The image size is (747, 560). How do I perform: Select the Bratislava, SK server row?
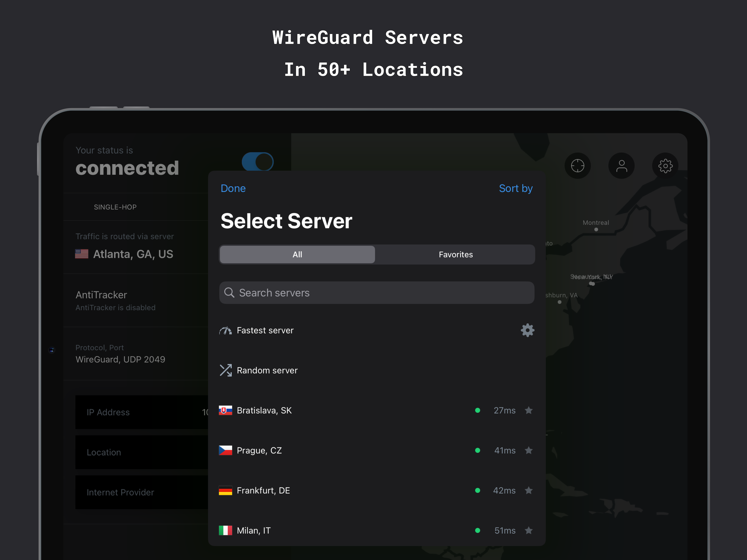point(264,410)
